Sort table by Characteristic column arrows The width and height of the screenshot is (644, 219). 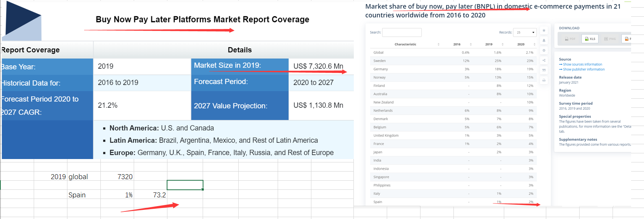pyautogui.click(x=438, y=44)
